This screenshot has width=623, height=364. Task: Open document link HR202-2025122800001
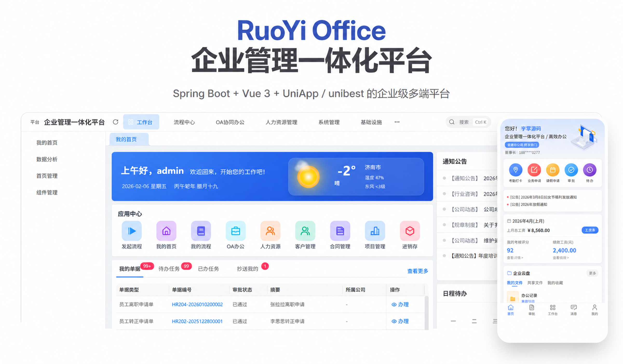point(197,321)
